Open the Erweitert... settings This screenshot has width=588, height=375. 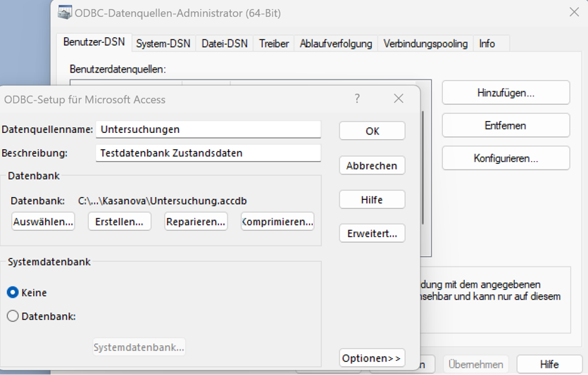pos(372,234)
